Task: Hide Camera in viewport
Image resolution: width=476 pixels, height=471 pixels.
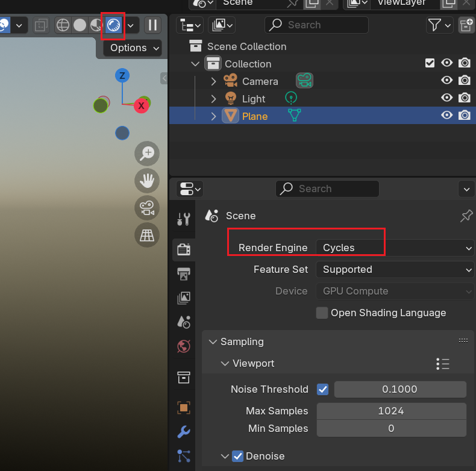Action: pyautogui.click(x=447, y=81)
